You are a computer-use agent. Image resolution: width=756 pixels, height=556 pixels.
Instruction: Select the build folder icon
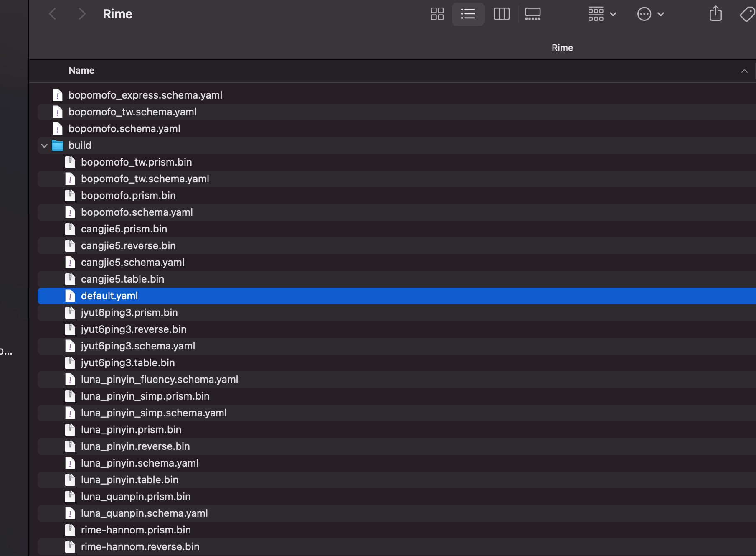[58, 145]
